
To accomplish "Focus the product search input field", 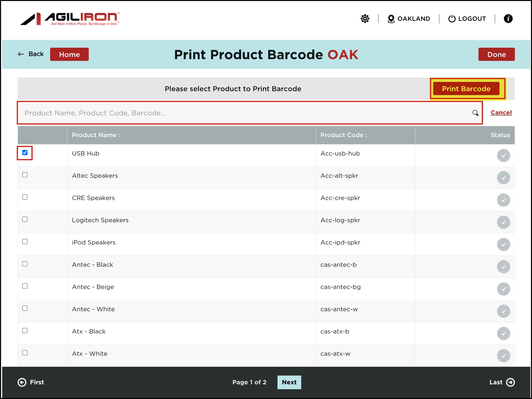I will 244,113.
